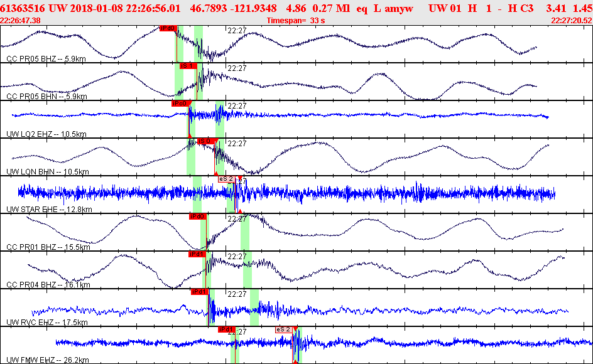Select the eS 2 pick flag on STAR EHE
This screenshot has height=364, width=593.
click(227, 179)
